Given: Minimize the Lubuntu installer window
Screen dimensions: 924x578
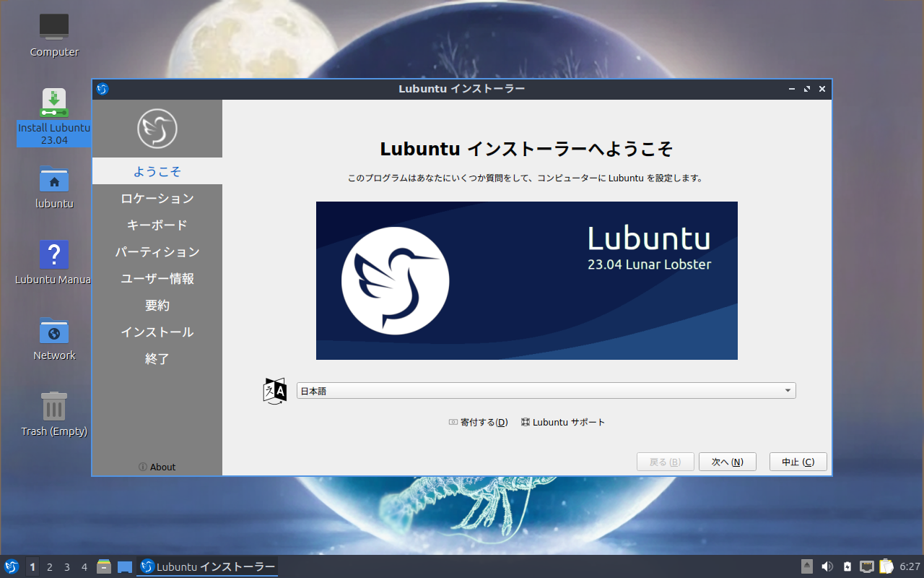Looking at the screenshot, I should [x=792, y=89].
